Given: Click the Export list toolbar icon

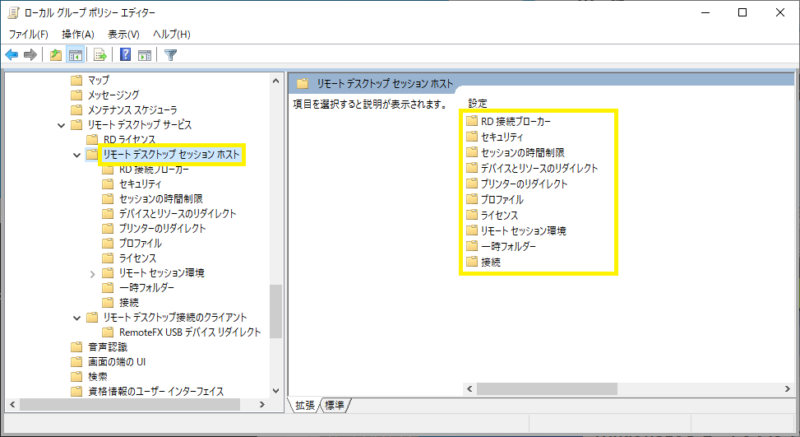Looking at the screenshot, I should click(x=100, y=55).
